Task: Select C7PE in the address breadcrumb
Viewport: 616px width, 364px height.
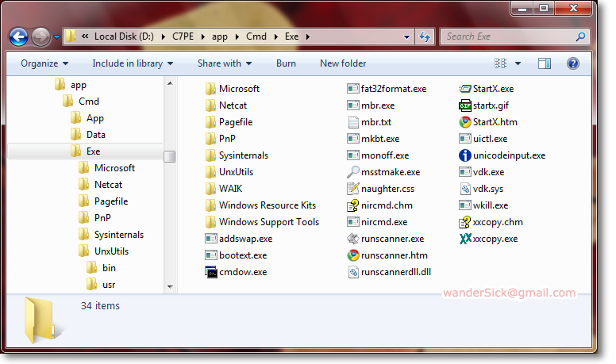Action: click(x=183, y=36)
